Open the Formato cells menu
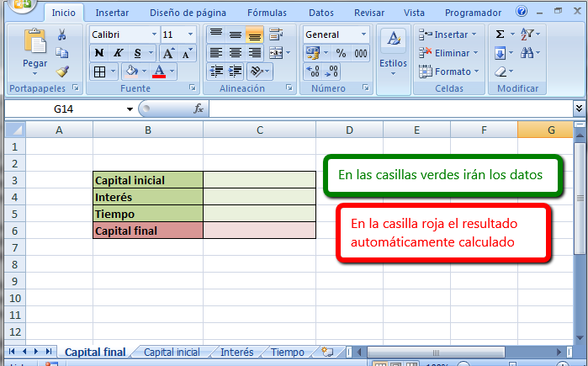 click(449, 72)
